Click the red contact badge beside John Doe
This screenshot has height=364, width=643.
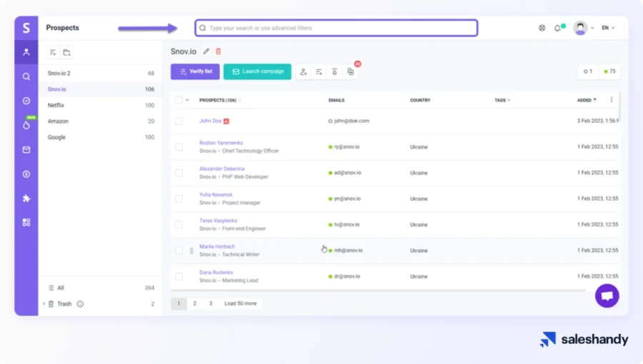(226, 121)
